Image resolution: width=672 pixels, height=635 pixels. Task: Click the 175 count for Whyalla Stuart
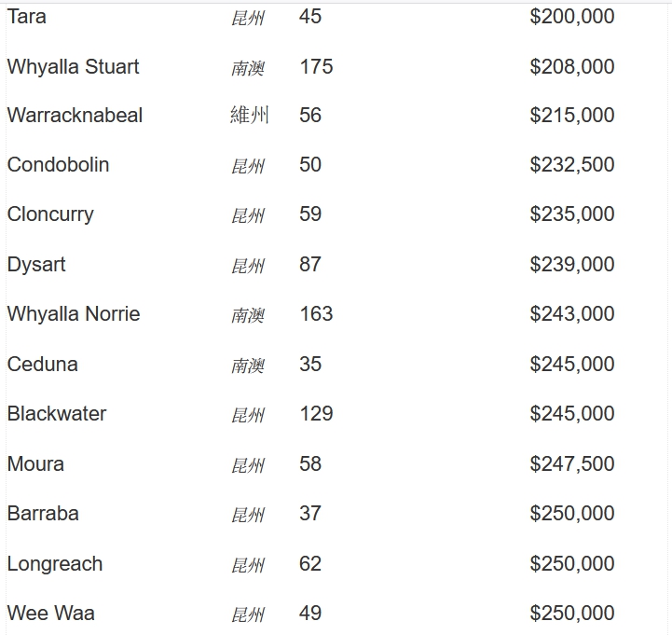(x=316, y=67)
